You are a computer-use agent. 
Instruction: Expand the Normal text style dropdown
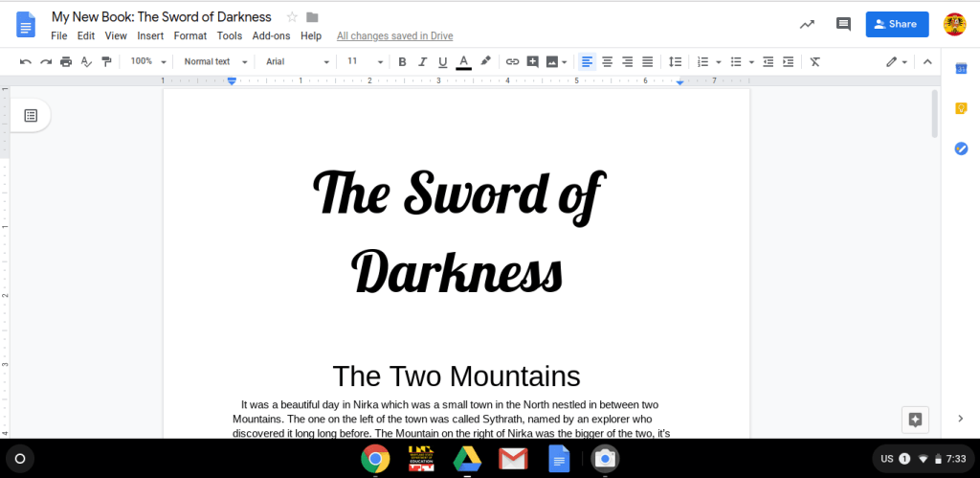[215, 62]
